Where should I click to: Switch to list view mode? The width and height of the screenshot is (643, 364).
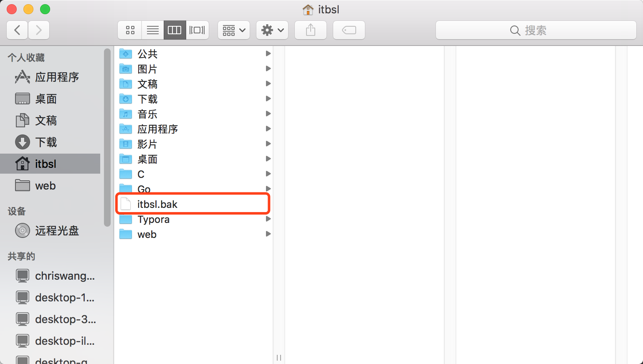[153, 30]
